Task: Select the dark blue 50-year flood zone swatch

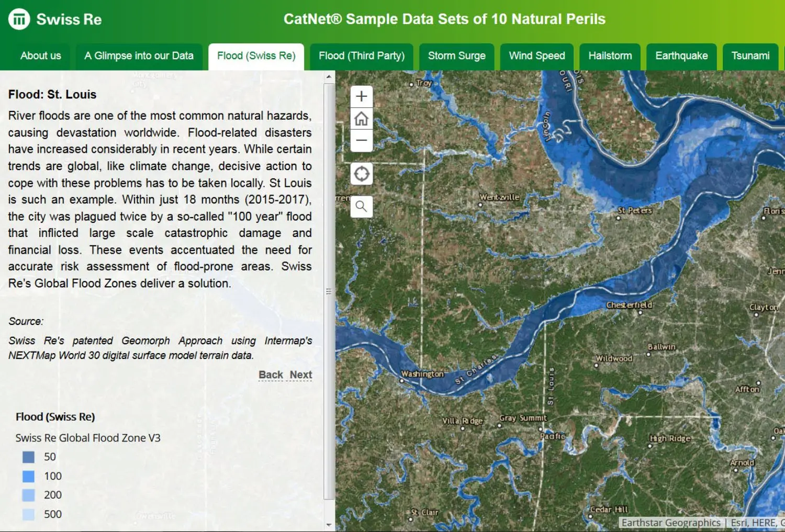Action: (27, 457)
